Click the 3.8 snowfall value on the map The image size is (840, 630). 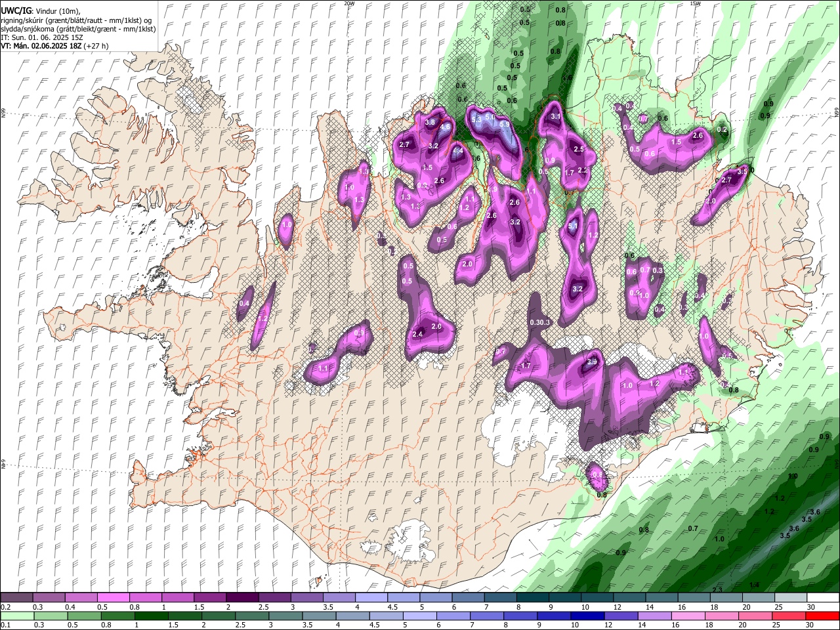click(430, 122)
